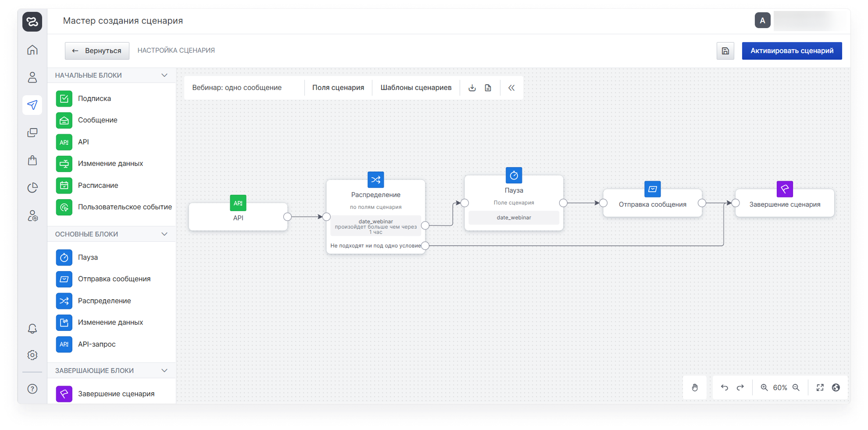This screenshot has width=868, height=430.
Task: Redo the last canvas action
Action: (x=740, y=387)
